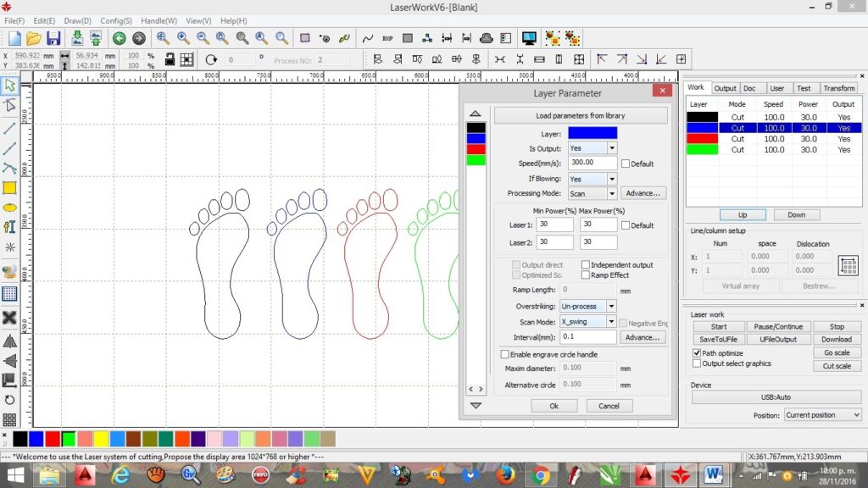Screen dimensions: 868x488
Task: Click the BMP handle toolbar icon
Action: 387,38
